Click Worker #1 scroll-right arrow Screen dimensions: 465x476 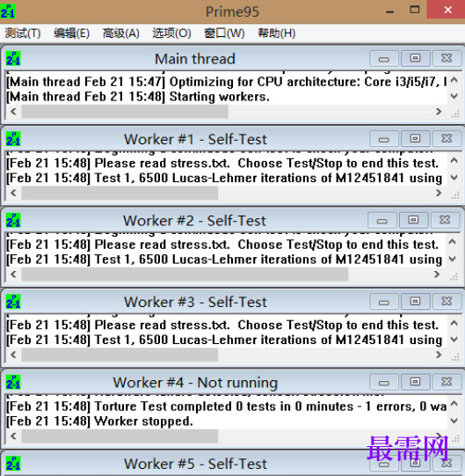point(439,193)
